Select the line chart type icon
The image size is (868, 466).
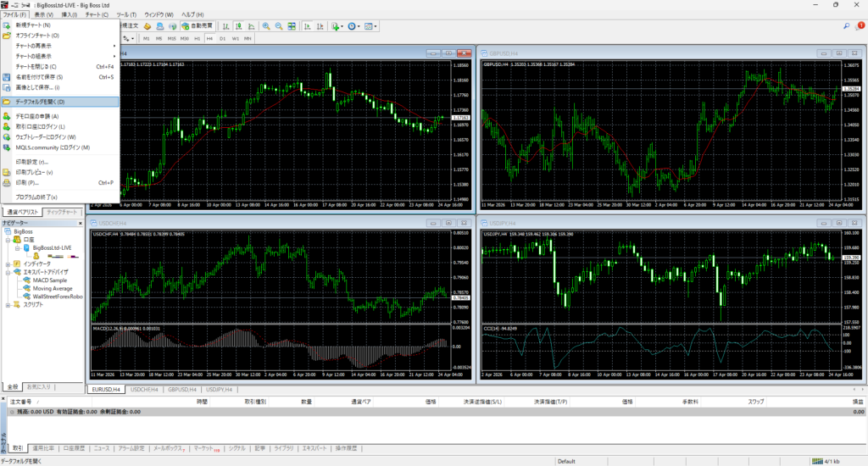click(x=249, y=26)
